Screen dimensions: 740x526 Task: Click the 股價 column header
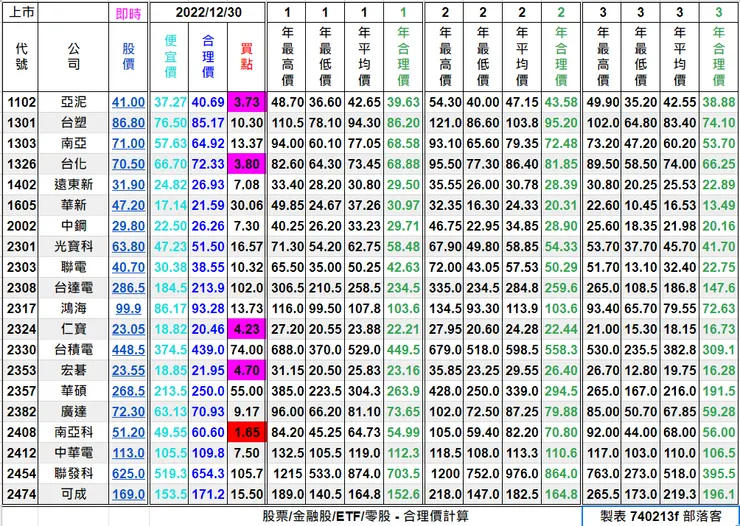[x=128, y=57]
